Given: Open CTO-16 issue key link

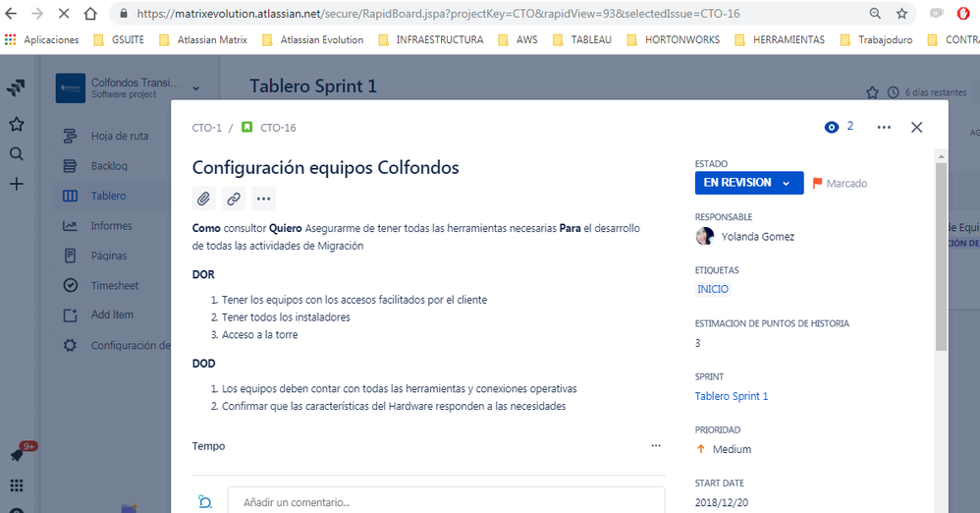Looking at the screenshot, I should pyautogui.click(x=278, y=128).
